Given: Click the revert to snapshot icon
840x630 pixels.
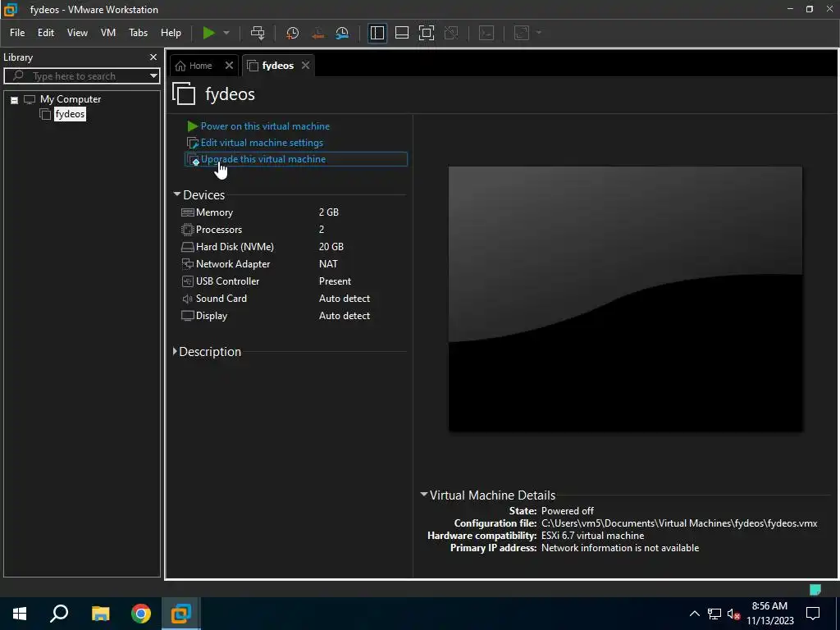Looking at the screenshot, I should [317, 33].
